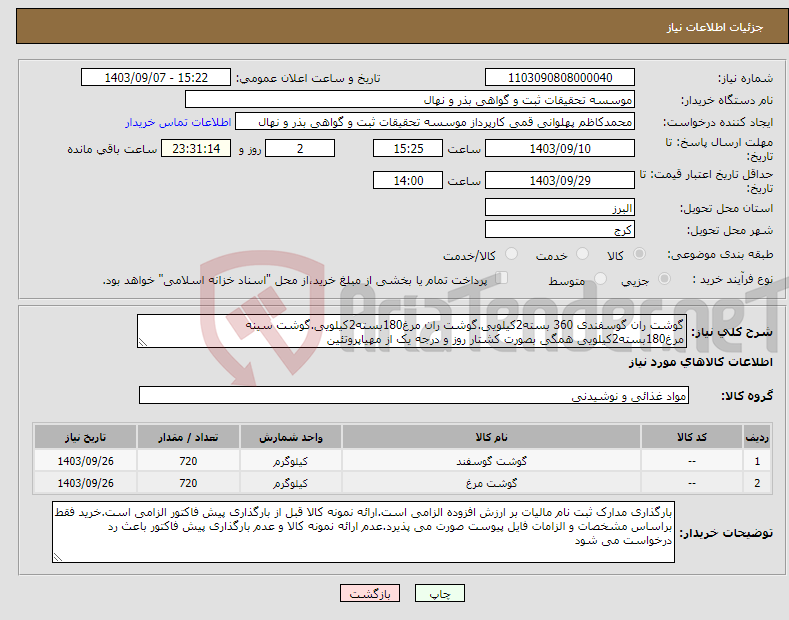Image resolution: width=789 pixels, height=620 pixels.
Task: Click date 1403/09/26 in گوشت مرغ row
Action: coord(86,483)
